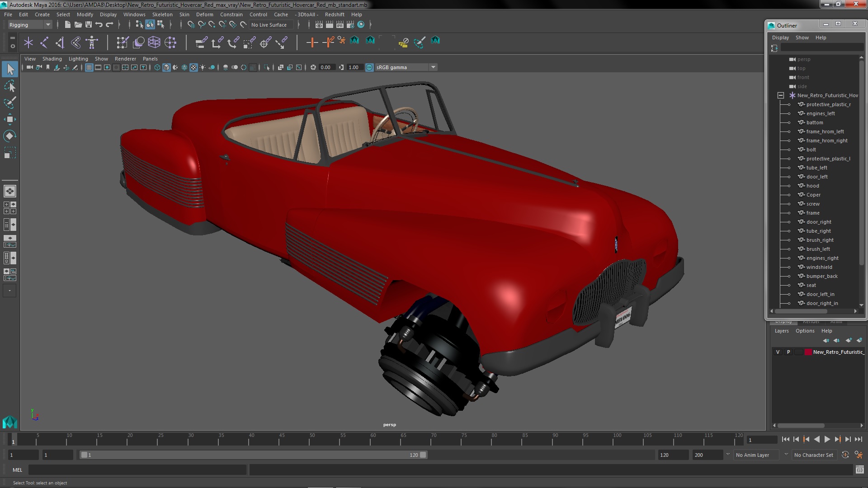Toggle the V visibility box on layer
The height and width of the screenshot is (488, 868).
[x=778, y=352]
